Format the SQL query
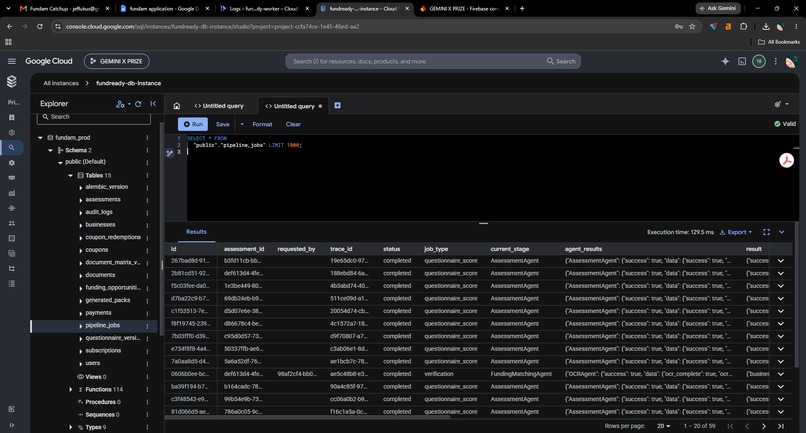Image resolution: width=806 pixels, height=433 pixels. (x=262, y=124)
